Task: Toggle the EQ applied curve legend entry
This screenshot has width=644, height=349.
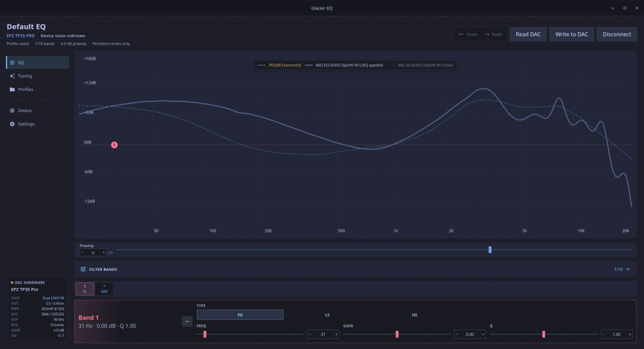Action: click(x=344, y=65)
